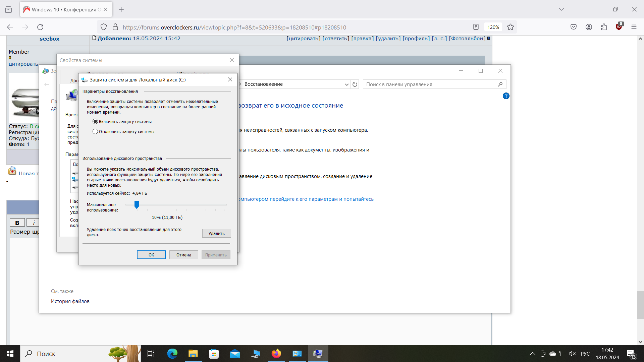Click the control panel search field
Viewport: 644px width, 362px height.
click(x=429, y=84)
